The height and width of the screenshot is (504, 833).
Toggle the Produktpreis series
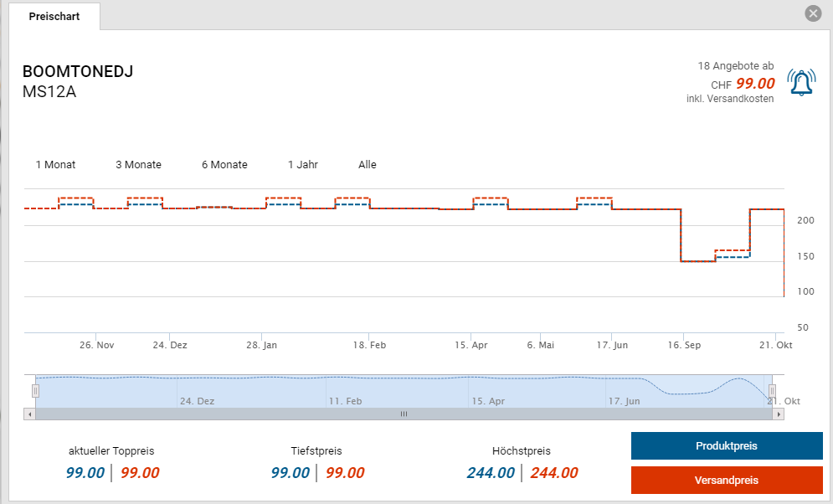[x=726, y=446]
